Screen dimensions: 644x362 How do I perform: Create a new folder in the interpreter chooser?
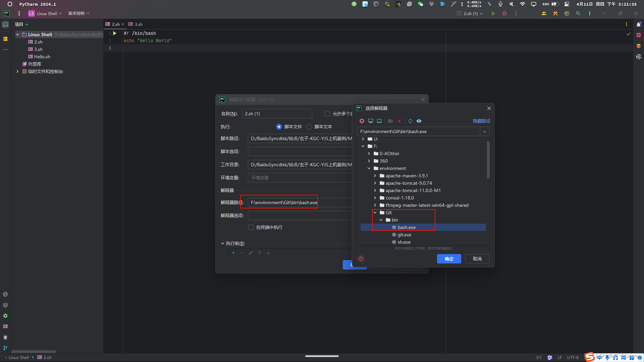pos(390,121)
